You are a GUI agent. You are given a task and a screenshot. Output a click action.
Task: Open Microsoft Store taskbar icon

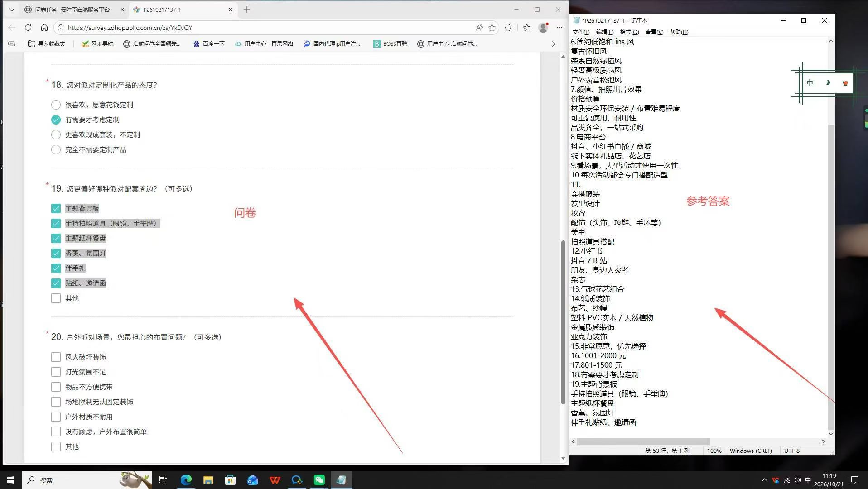[230, 480]
